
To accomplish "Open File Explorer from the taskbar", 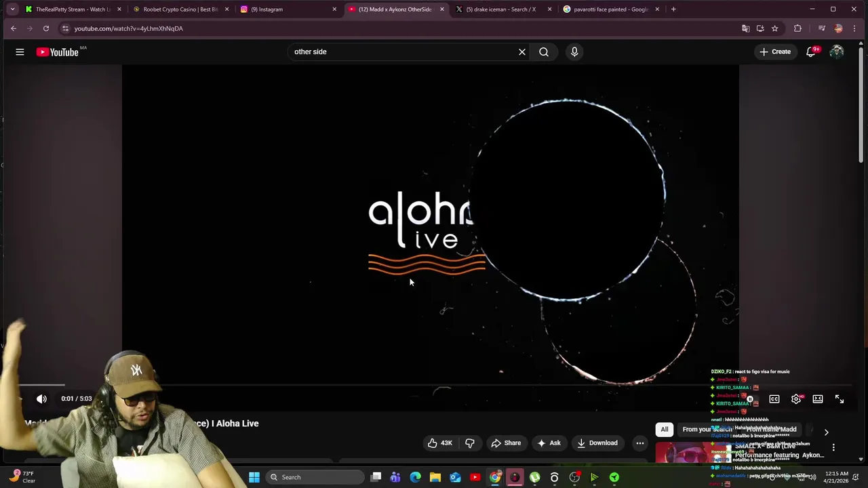I will click(x=435, y=477).
